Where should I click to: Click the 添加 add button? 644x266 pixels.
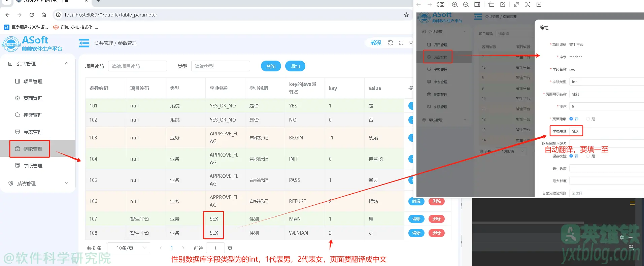[295, 66]
